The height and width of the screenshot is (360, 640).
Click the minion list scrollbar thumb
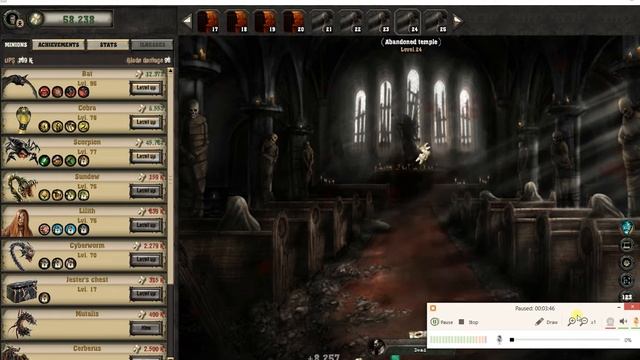tap(171, 178)
